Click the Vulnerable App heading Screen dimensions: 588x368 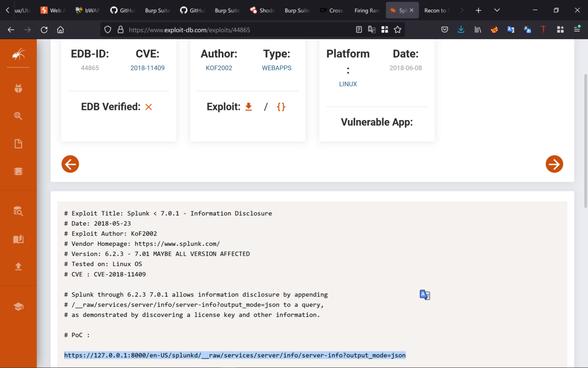point(377,122)
